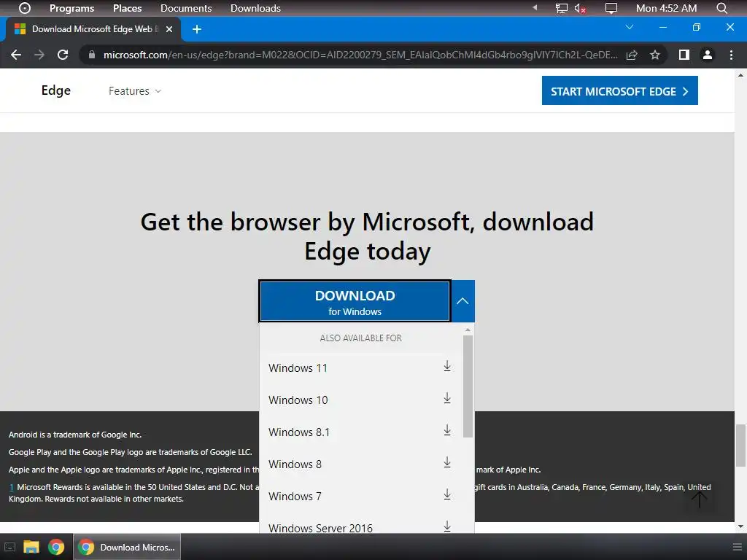This screenshot has width=747, height=560.
Task: Click the display icon in the top panel
Action: tap(611, 8)
